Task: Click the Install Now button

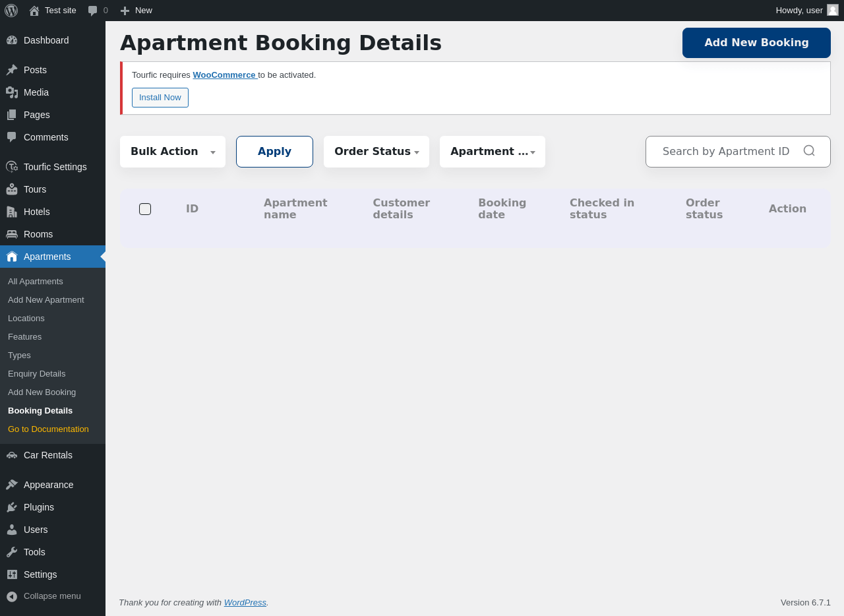Action: pos(160,98)
